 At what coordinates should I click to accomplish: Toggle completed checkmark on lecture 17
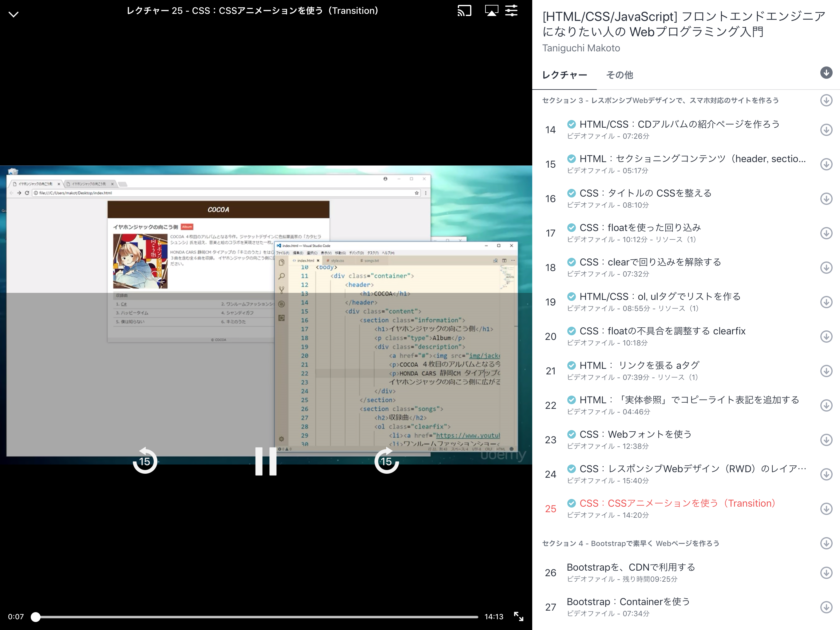[572, 227]
